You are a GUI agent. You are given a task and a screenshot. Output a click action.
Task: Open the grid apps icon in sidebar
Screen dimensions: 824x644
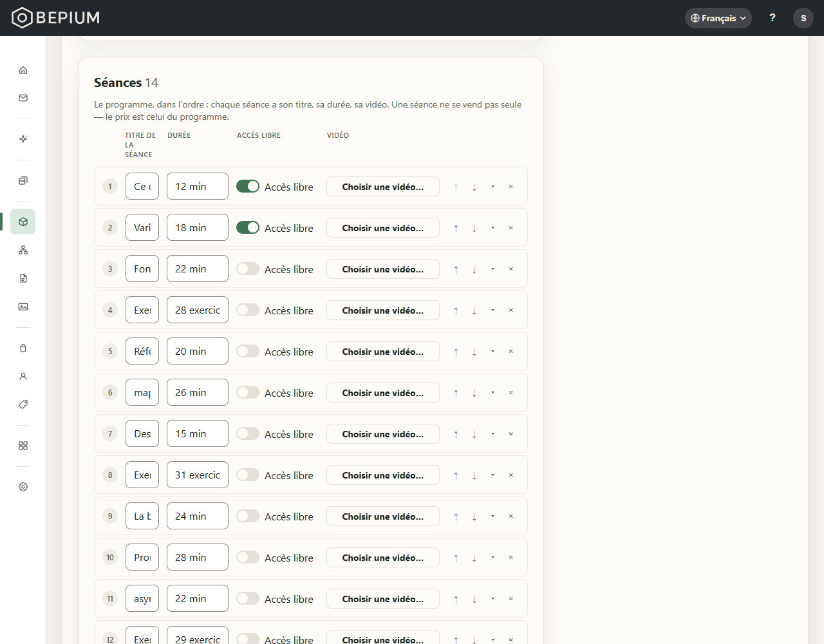23,446
